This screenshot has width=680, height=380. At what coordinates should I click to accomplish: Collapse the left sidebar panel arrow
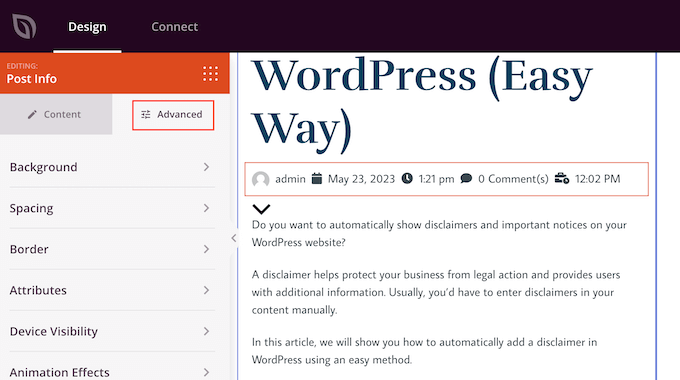coord(234,238)
